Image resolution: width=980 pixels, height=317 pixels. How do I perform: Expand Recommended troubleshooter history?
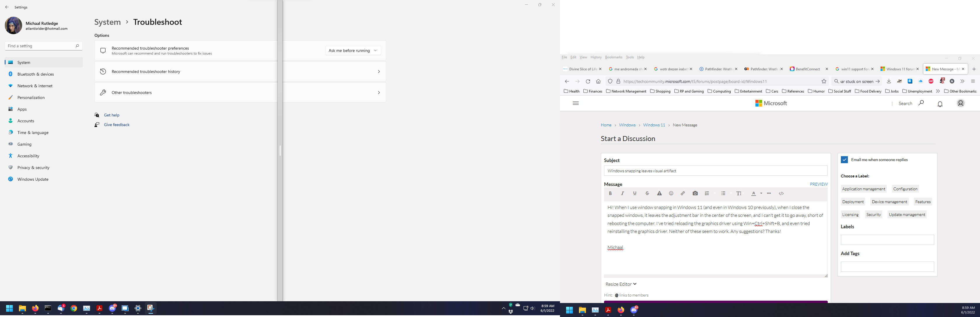[379, 71]
